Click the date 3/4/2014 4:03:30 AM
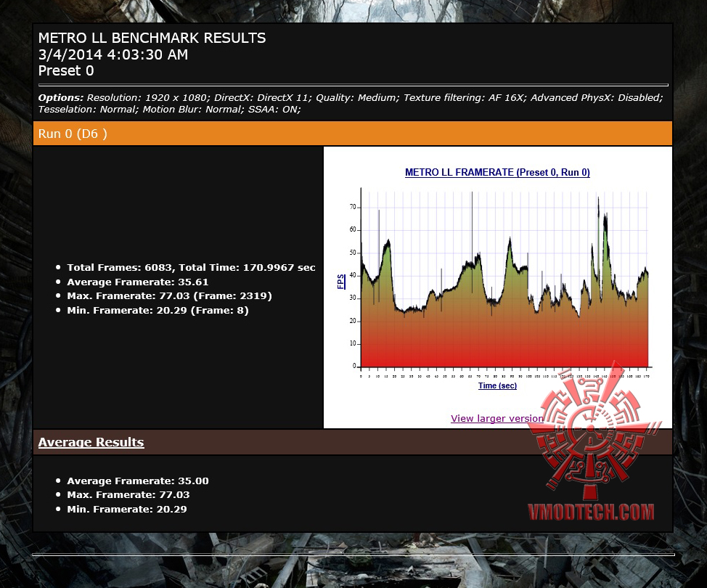This screenshot has height=588, width=707. 113,54
